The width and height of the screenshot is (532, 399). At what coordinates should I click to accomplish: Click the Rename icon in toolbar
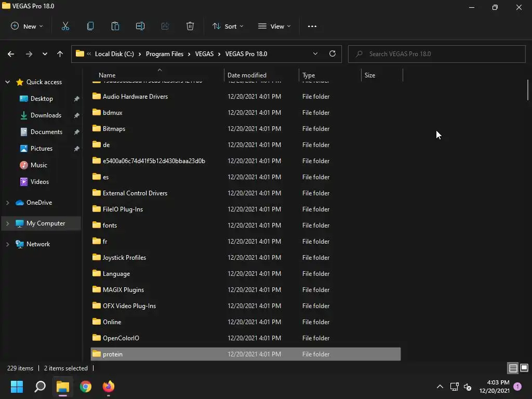pos(140,26)
